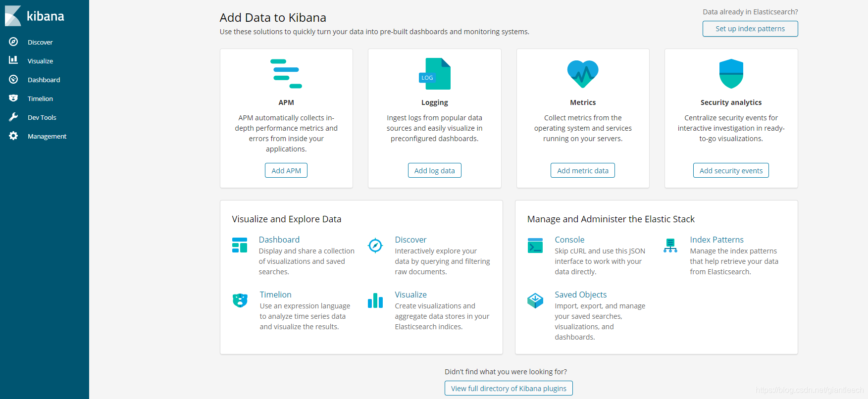This screenshot has height=399, width=868.
Task: Select the Index Patterns tree icon
Action: coord(670,246)
